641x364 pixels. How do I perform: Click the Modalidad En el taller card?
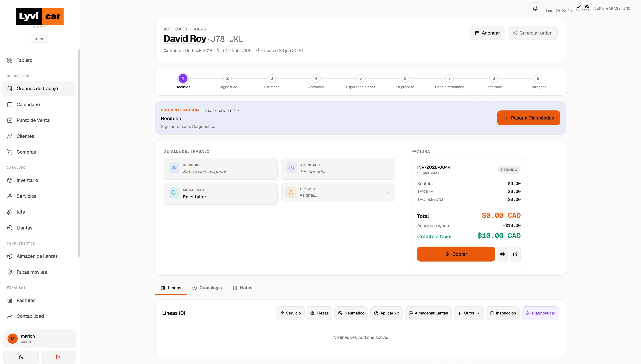[x=221, y=194]
